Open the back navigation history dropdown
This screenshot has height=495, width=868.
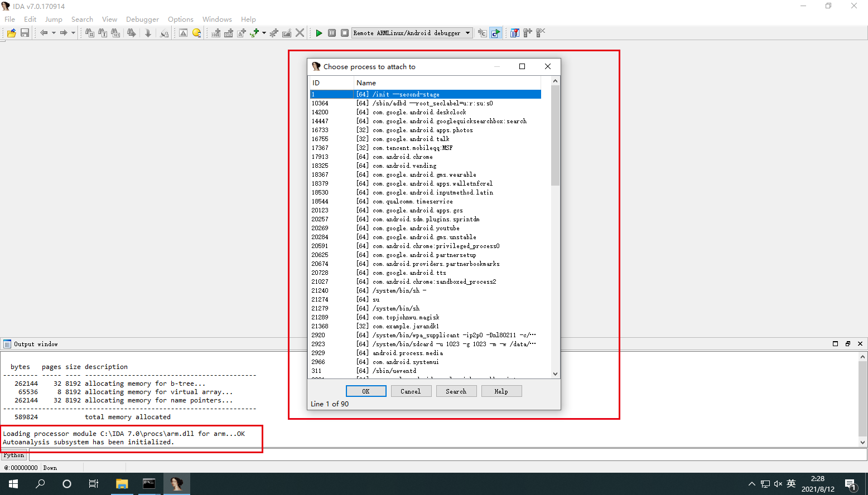pyautogui.click(x=54, y=33)
